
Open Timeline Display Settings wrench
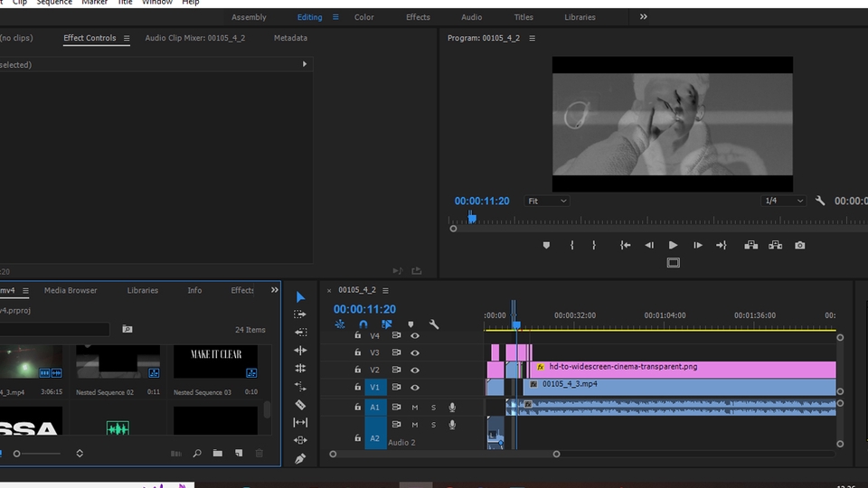(x=434, y=324)
